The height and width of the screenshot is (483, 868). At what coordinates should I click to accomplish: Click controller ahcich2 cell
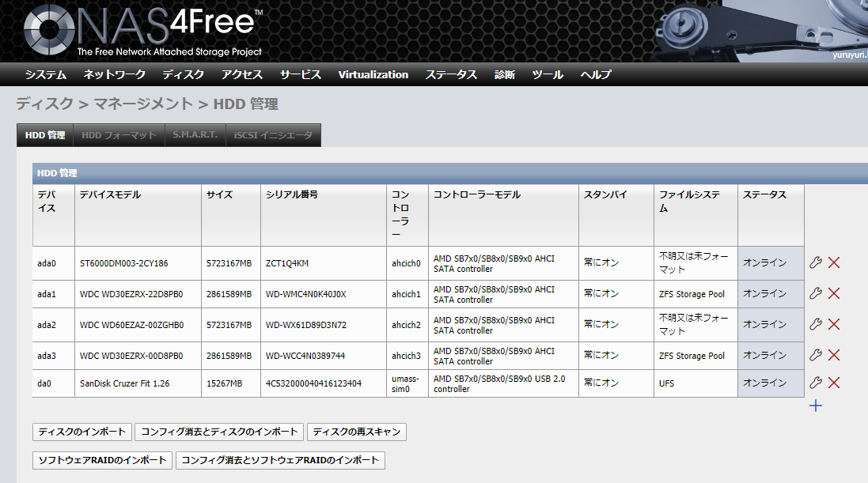(x=407, y=326)
